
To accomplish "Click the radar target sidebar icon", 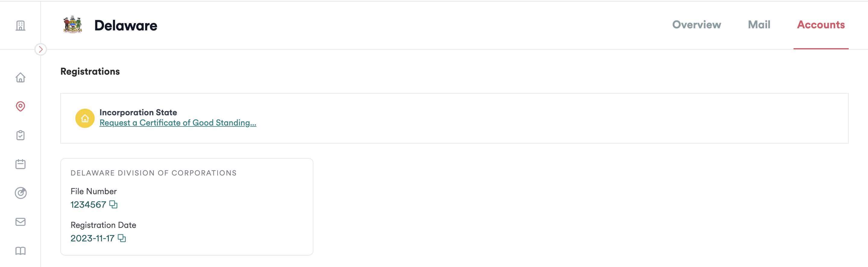I will 20,193.
